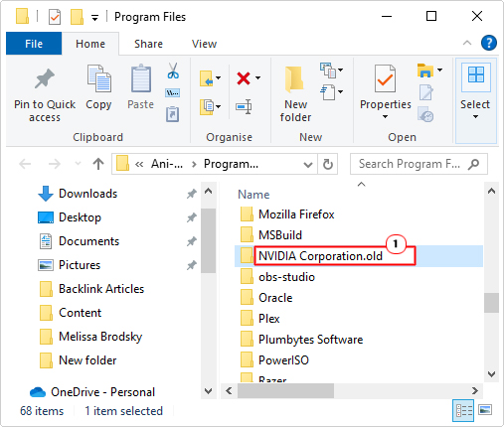Sort by the Name column header
504x427 pixels.
coord(253,195)
